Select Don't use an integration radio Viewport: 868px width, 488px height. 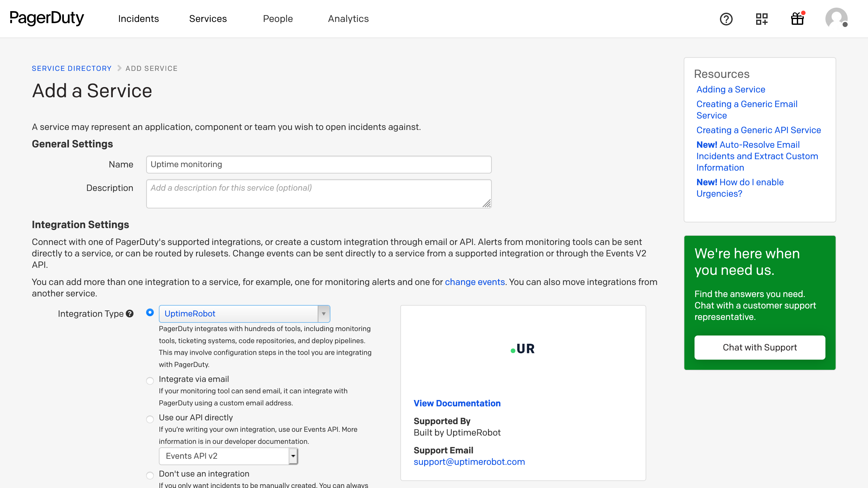pos(150,475)
